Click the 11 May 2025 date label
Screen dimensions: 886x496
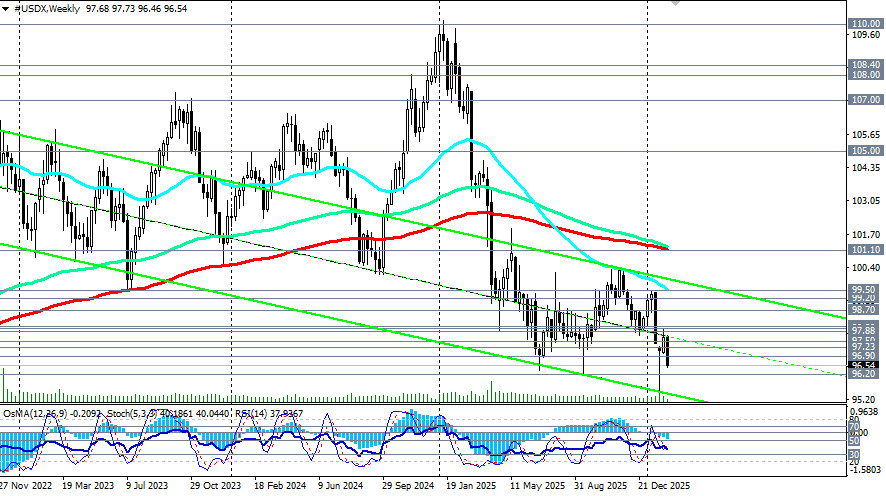click(537, 485)
